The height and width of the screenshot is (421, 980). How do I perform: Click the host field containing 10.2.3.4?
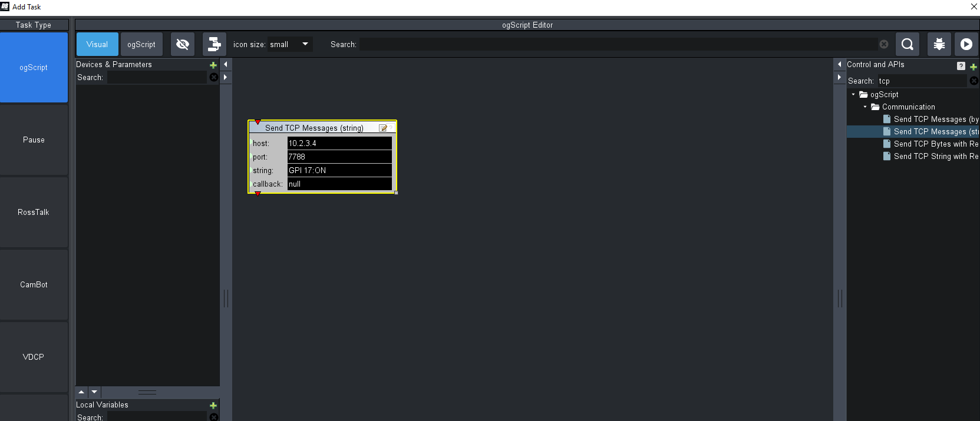pos(339,143)
